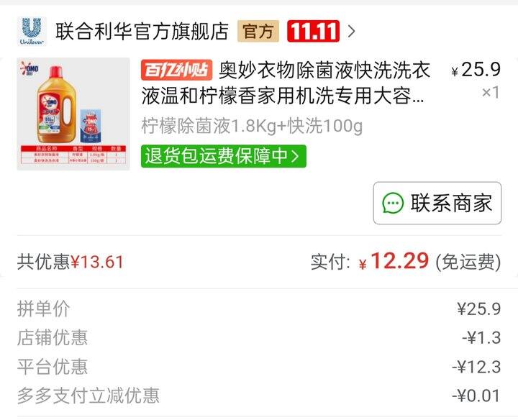View the 柠檬除菌液1.8Kg+快洗100g spec line
The height and width of the screenshot is (420, 518).
[x=252, y=126]
